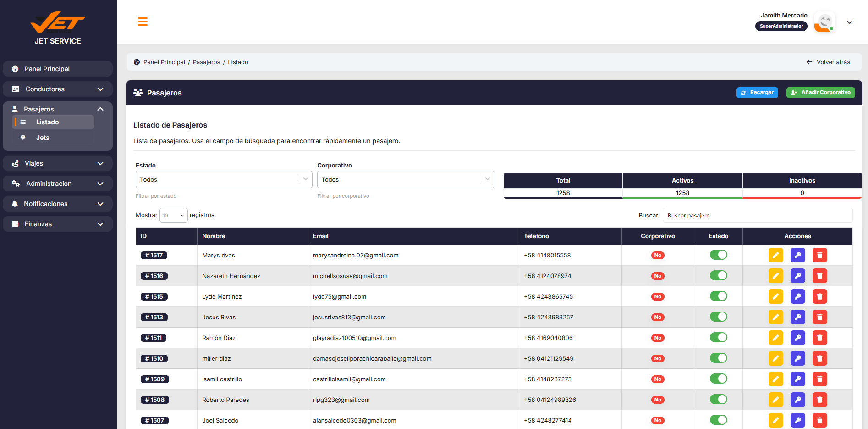The height and width of the screenshot is (429, 868).
Task: Toggle the active status for Joel Salcedo
Action: 718,420
